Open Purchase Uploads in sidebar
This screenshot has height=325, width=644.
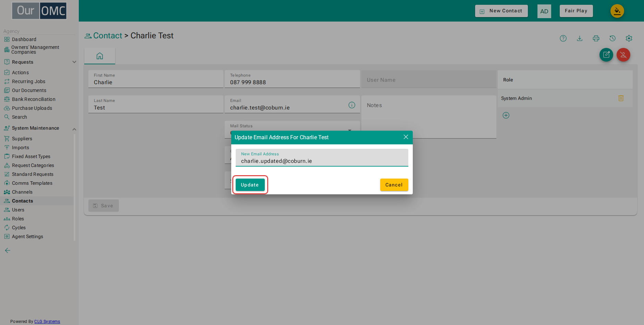point(32,108)
